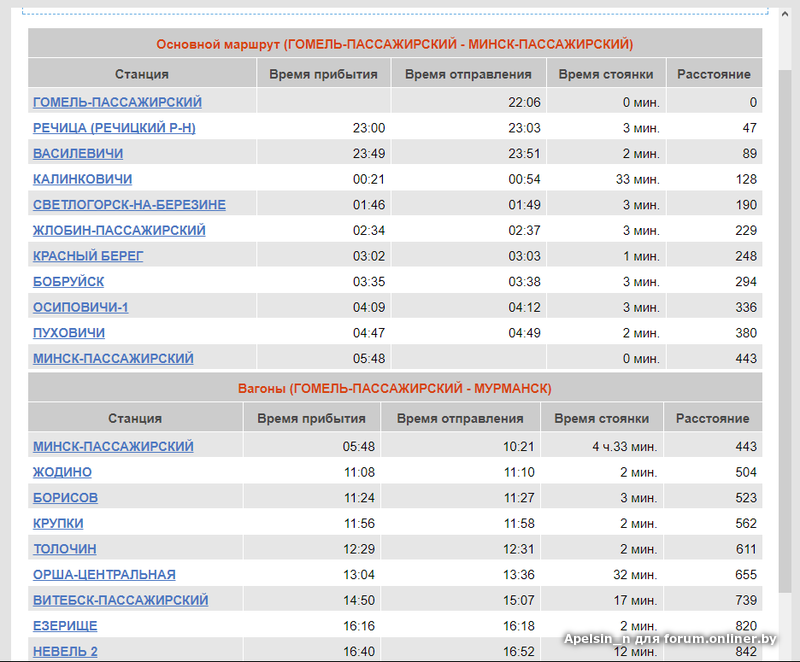
Task: Click the 16:16 arrival at Езерище
Action: tap(359, 626)
